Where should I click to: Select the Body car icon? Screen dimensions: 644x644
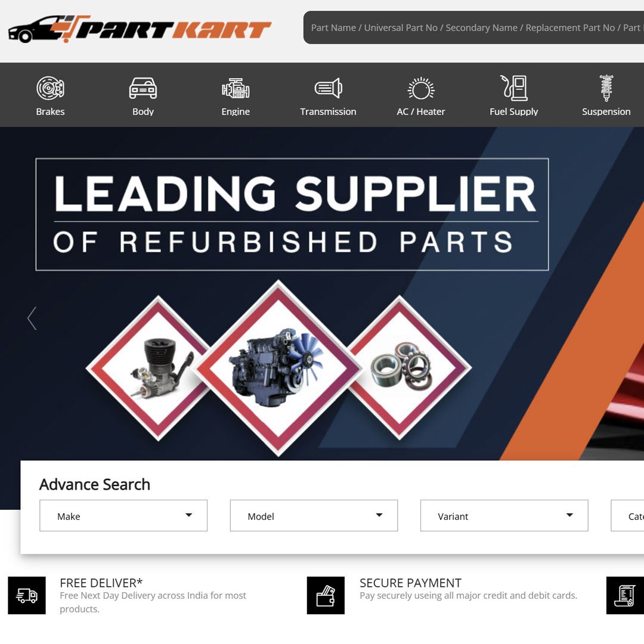tap(143, 88)
